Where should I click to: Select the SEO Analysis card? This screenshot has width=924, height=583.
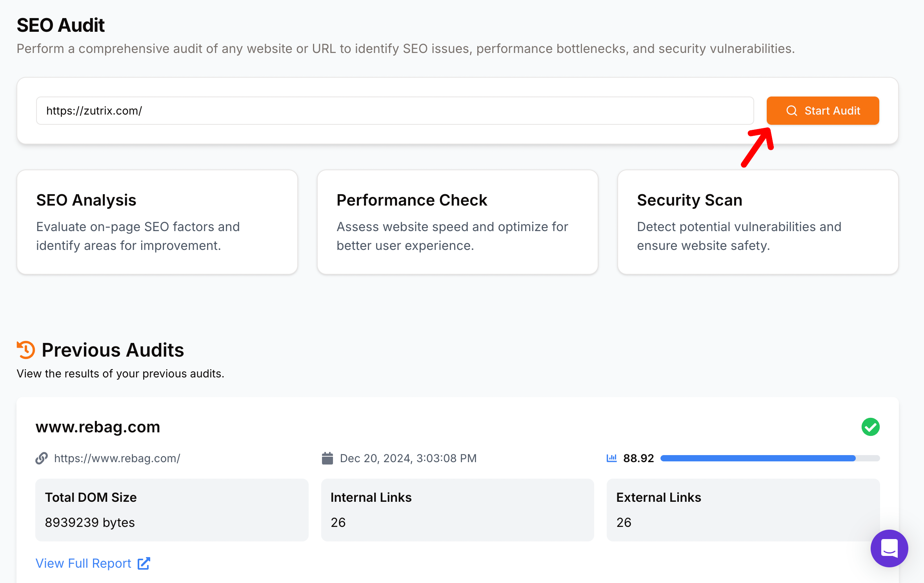pos(157,222)
